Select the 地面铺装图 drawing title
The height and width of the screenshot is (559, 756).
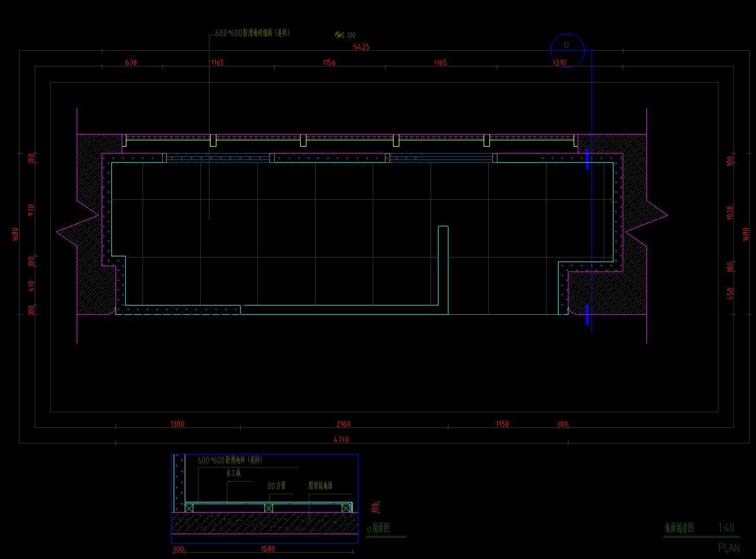(x=679, y=527)
